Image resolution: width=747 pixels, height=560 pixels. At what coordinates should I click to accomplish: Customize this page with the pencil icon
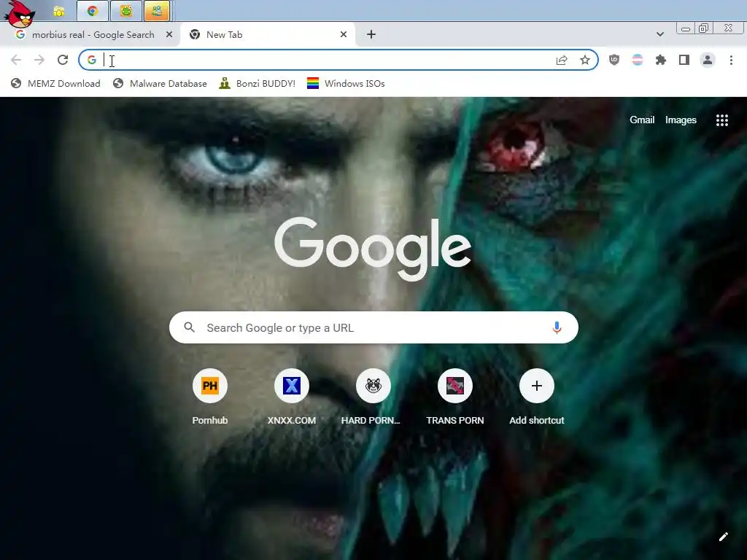(x=723, y=537)
